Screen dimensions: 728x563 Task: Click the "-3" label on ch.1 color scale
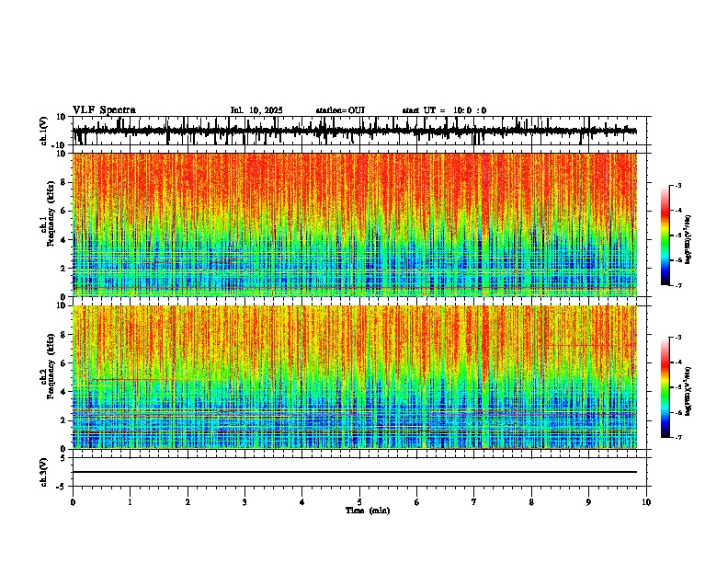point(677,185)
